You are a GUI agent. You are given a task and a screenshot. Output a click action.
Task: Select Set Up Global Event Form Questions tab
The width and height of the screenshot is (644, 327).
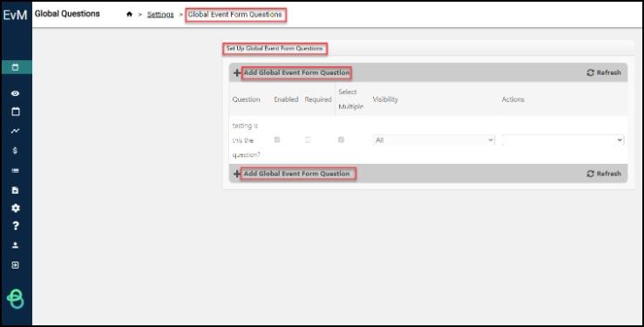tap(275, 49)
